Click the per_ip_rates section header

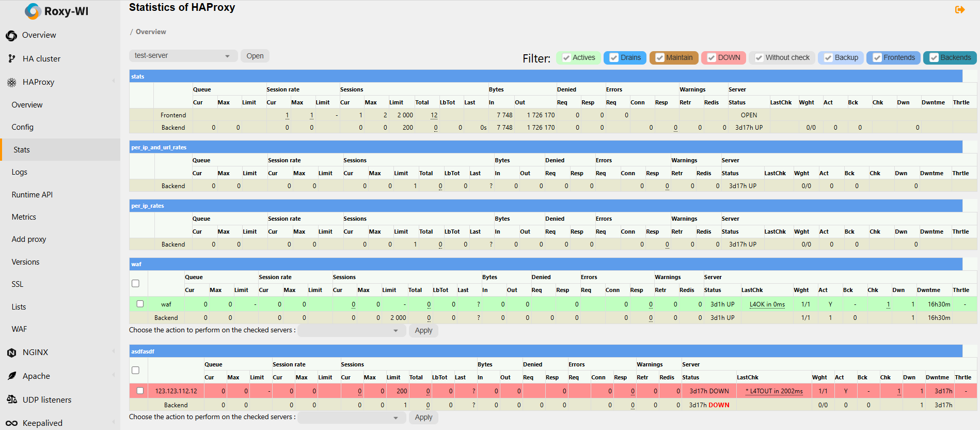(148, 206)
